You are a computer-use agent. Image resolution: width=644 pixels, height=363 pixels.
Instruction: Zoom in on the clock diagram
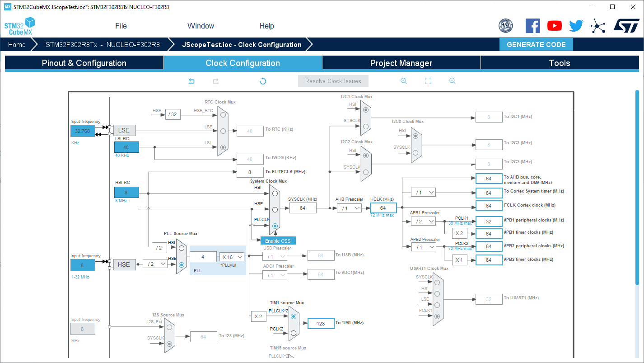coord(404,81)
